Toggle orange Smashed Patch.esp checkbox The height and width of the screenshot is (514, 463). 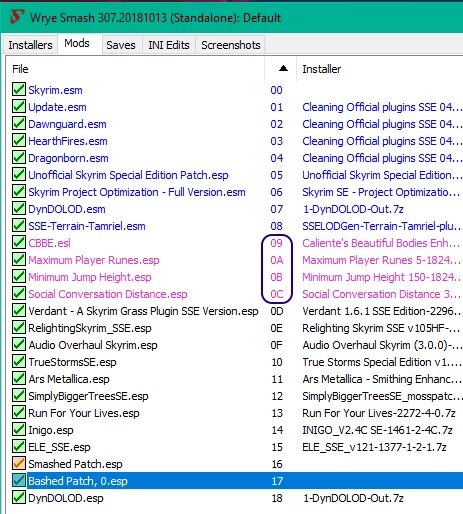[x=19, y=464]
